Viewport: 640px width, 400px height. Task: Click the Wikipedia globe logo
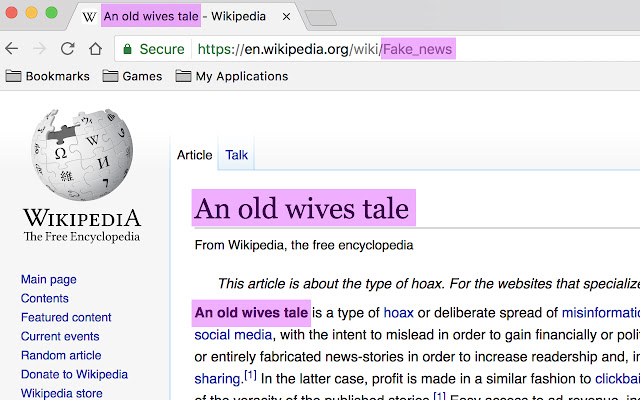click(x=82, y=154)
